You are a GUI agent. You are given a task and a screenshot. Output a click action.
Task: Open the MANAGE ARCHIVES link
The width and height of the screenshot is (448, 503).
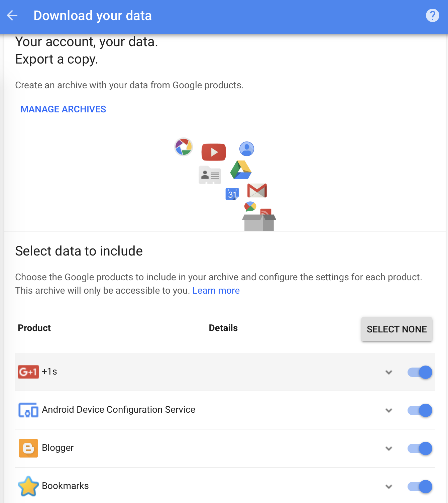click(63, 109)
